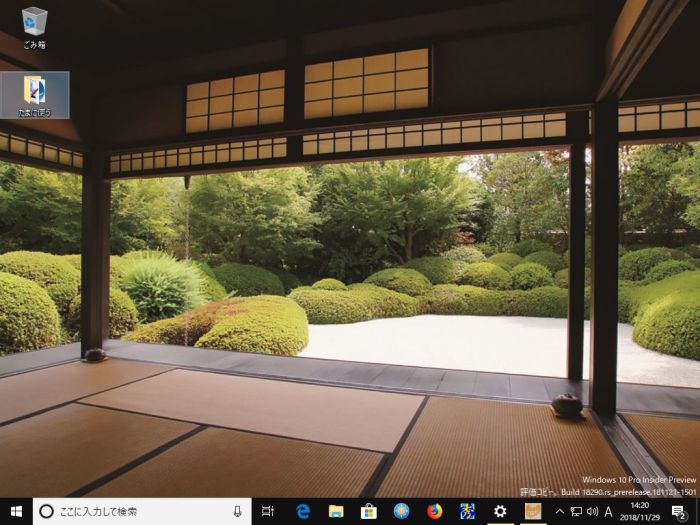Open the volume speaker tray icon
The image size is (700, 525).
pyautogui.click(x=592, y=511)
